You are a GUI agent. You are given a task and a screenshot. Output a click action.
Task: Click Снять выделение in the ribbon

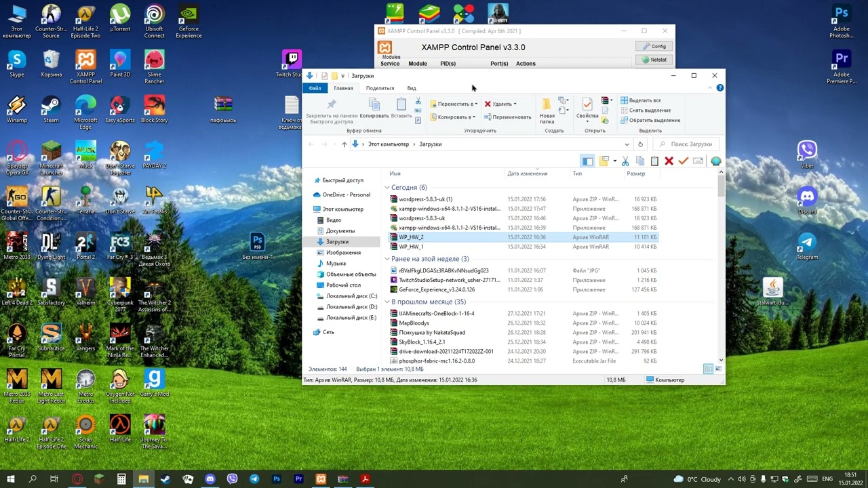645,110
